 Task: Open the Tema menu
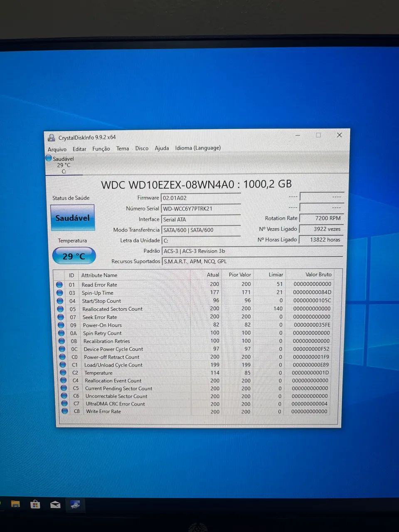pyautogui.click(x=123, y=148)
